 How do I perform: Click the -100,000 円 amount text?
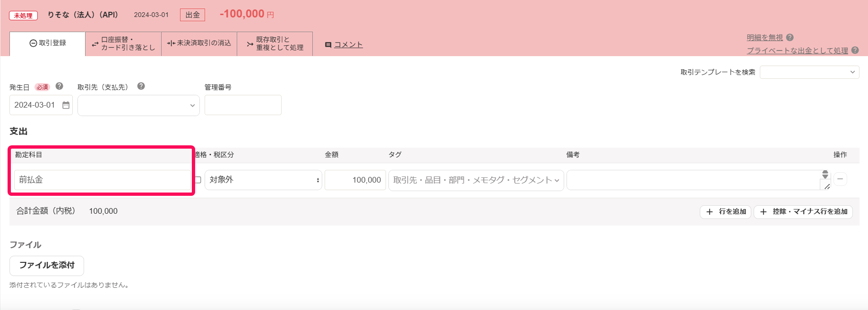pyautogui.click(x=247, y=14)
